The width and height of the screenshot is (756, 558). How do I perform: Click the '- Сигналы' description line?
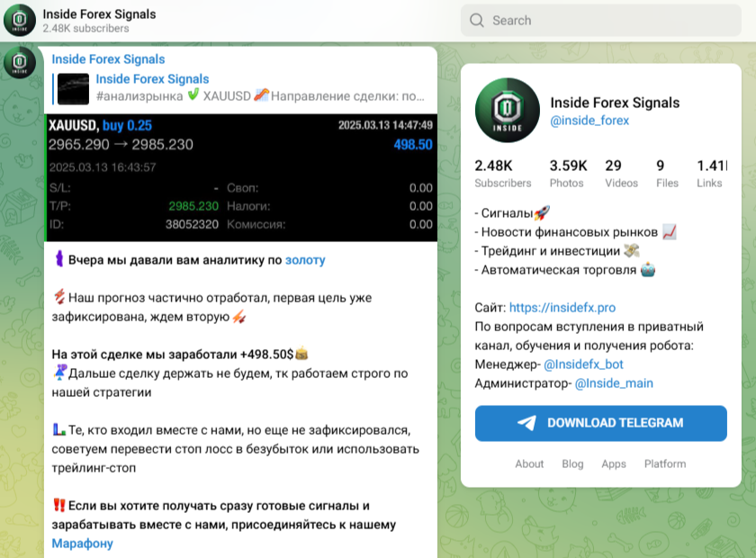click(512, 213)
